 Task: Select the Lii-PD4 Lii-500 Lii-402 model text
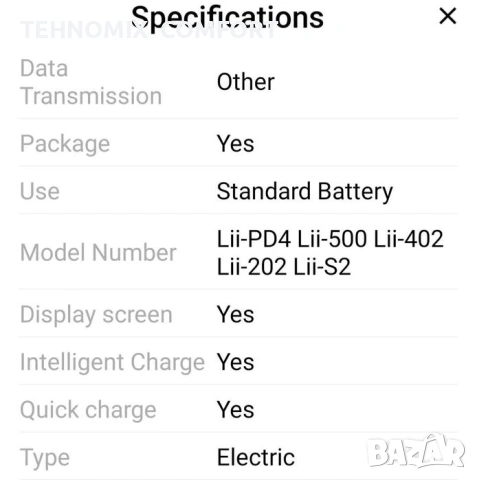(x=330, y=239)
